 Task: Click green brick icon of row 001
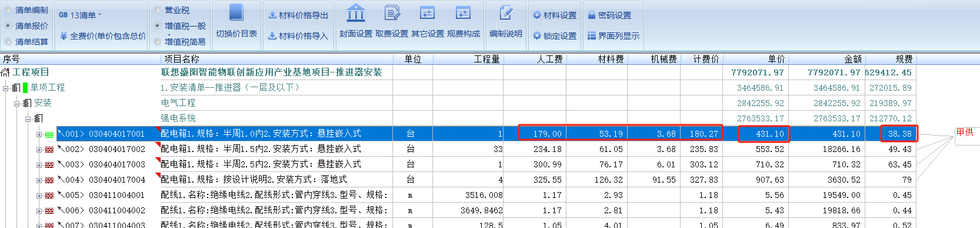tap(49, 134)
